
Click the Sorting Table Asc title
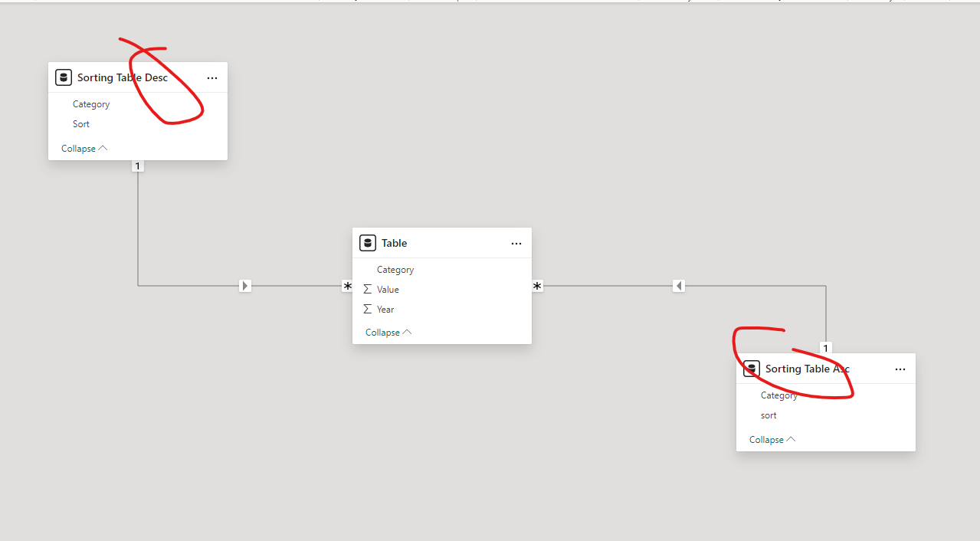[x=808, y=369]
